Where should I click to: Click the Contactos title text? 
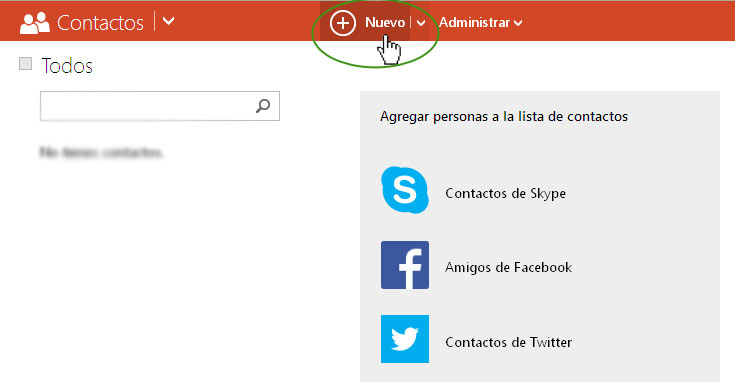[x=100, y=23]
